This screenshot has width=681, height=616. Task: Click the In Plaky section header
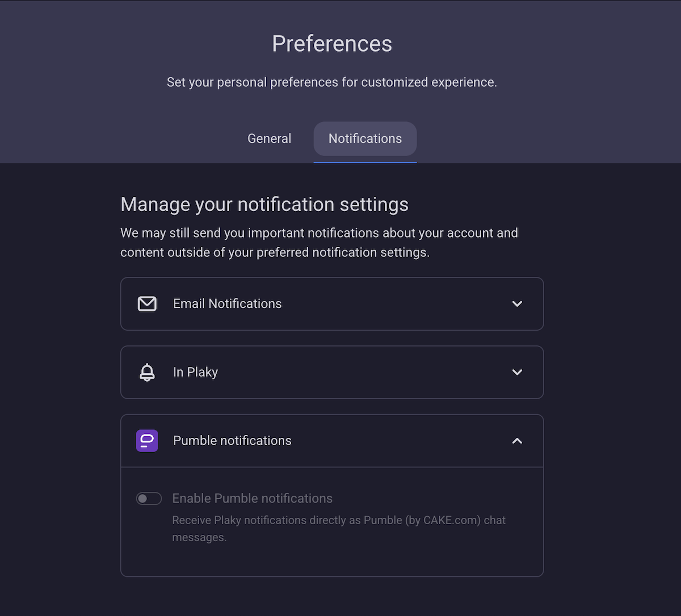pos(332,372)
